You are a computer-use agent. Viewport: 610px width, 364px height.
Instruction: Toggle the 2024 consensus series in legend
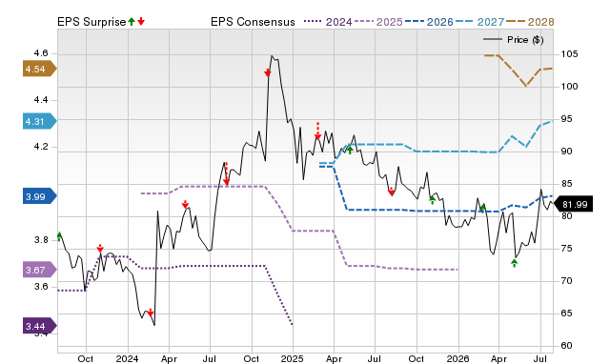point(328,22)
